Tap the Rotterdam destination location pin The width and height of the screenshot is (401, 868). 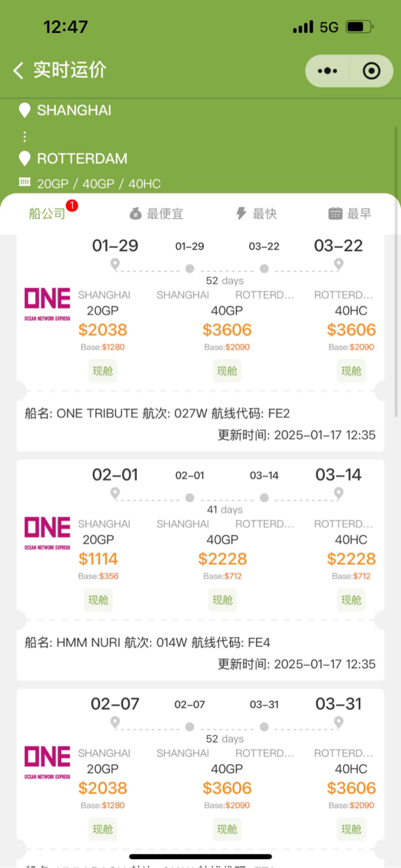pos(25,158)
